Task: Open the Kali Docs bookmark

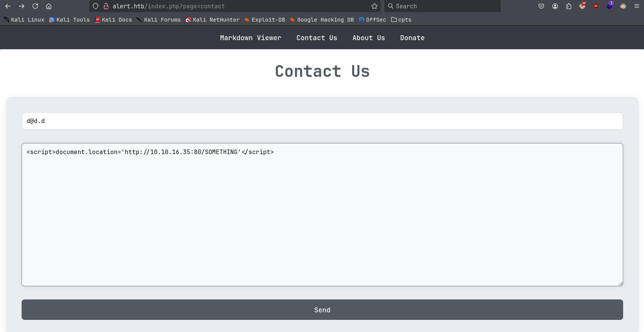Action: pos(113,20)
